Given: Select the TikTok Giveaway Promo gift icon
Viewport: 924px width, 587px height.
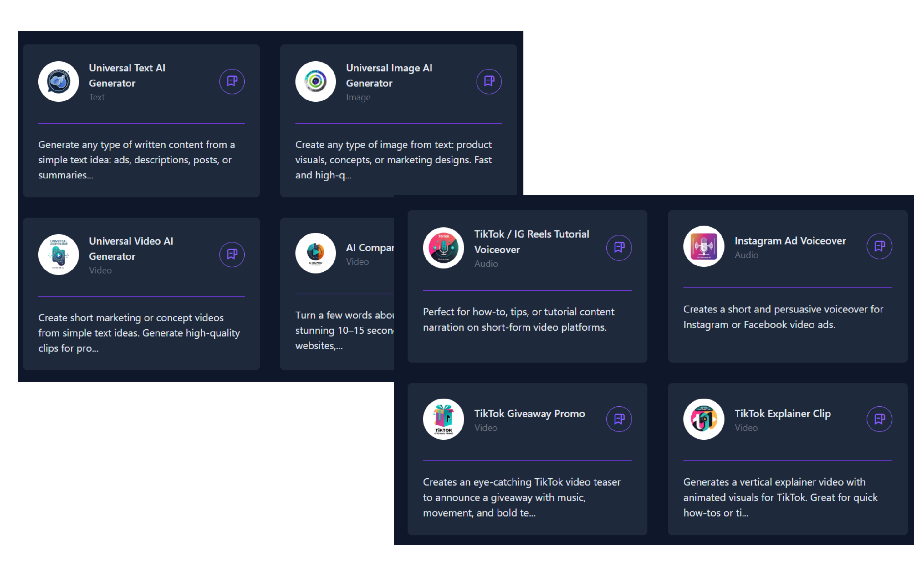Looking at the screenshot, I should tap(443, 419).
